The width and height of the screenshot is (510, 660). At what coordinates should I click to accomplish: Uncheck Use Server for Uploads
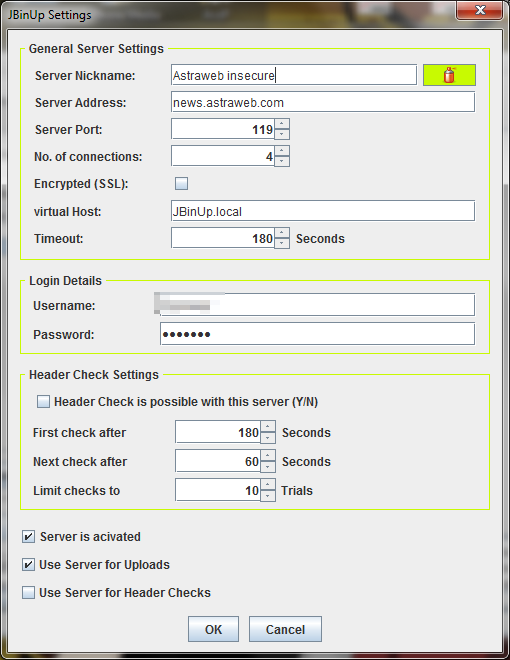[x=28, y=564]
